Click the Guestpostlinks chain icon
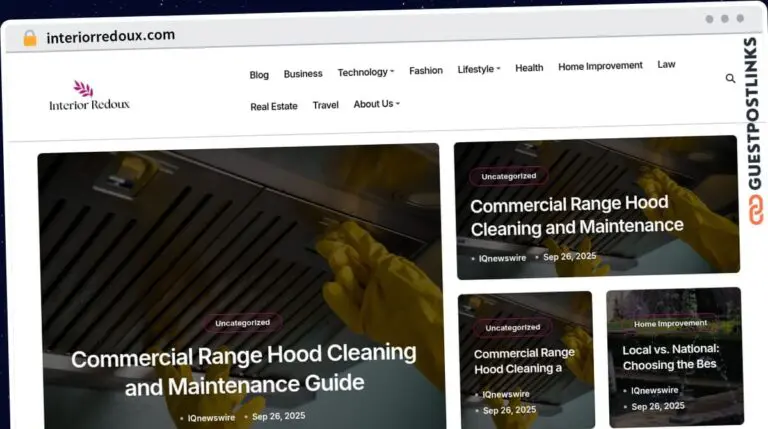Screen dimensions: 768x429 pos(756,210)
